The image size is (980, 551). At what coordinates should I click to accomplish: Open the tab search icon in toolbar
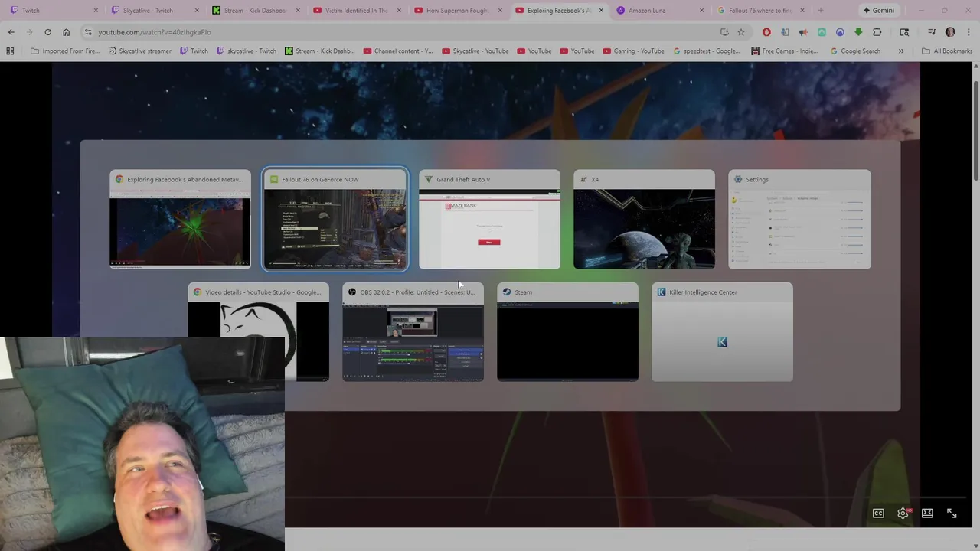[x=904, y=32]
